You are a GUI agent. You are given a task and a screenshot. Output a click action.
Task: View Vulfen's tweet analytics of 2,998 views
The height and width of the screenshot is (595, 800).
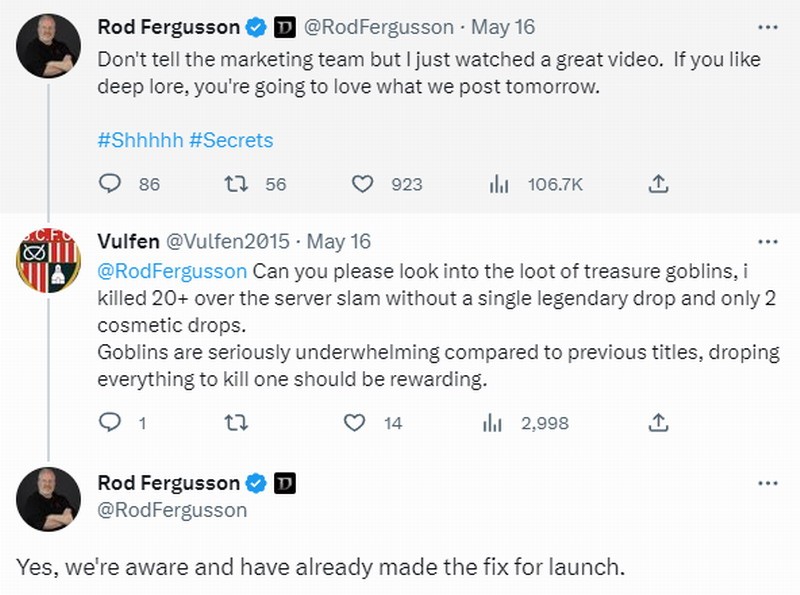point(492,423)
